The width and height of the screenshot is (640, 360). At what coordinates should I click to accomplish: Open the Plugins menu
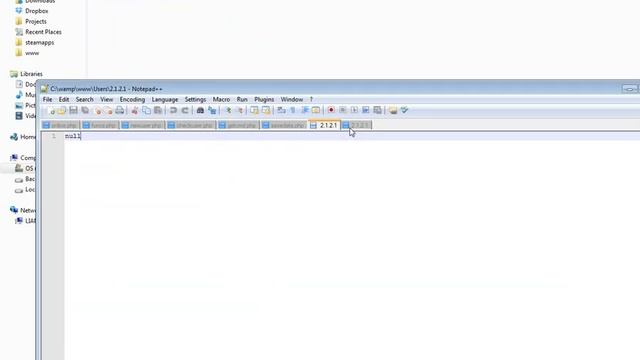264,100
